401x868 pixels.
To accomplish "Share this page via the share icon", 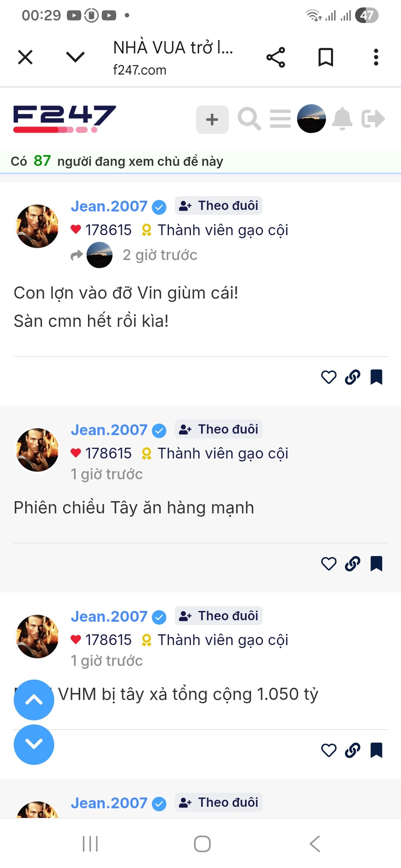I will (x=276, y=57).
